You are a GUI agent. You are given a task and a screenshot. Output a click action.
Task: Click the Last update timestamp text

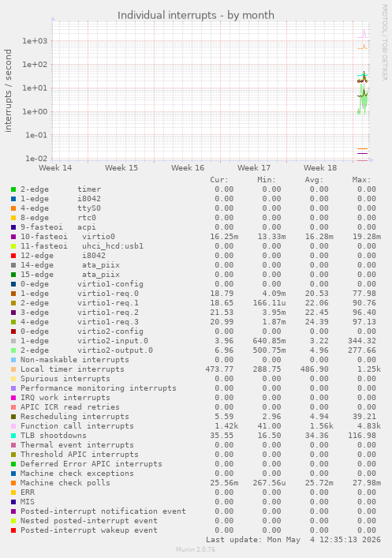tap(293, 540)
